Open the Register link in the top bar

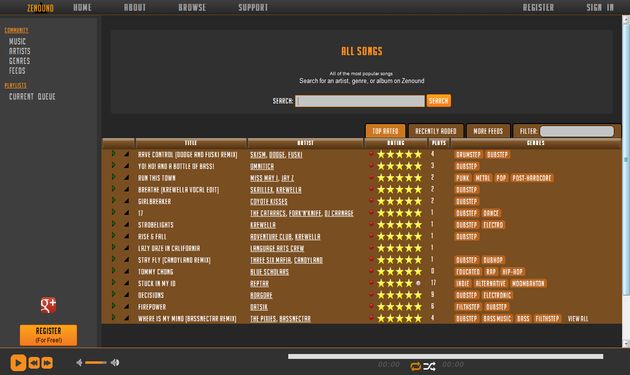pos(538,7)
